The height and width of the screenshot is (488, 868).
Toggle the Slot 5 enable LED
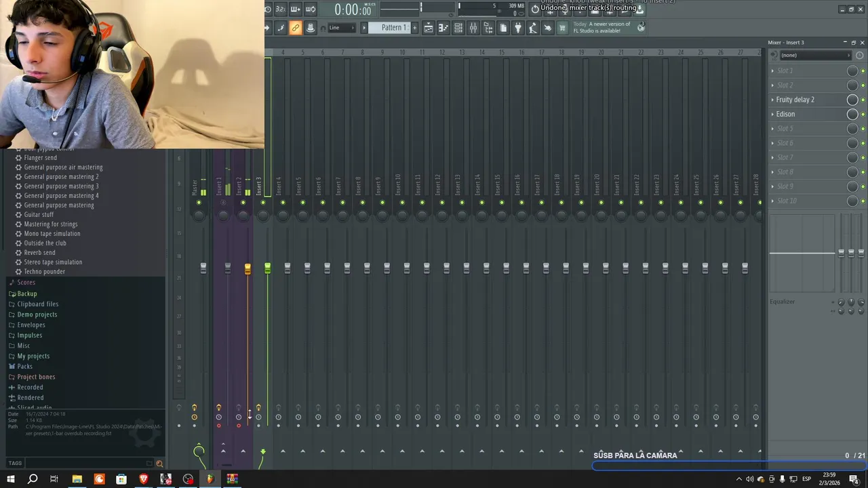[863, 129]
